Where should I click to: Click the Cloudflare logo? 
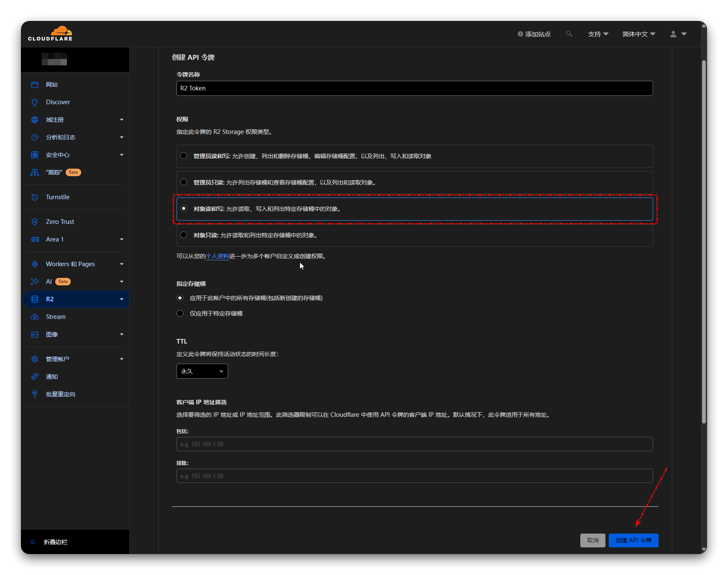click(x=50, y=33)
